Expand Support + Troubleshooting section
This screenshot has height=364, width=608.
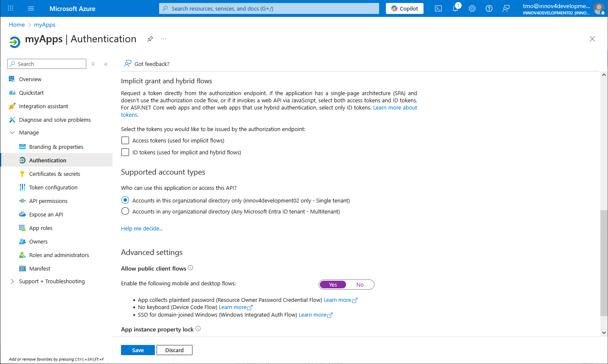tap(12, 281)
